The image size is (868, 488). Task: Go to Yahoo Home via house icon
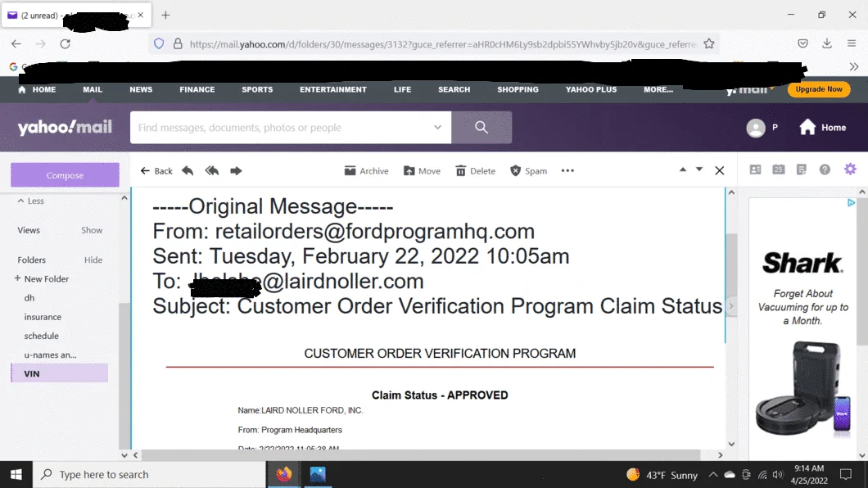click(823, 127)
